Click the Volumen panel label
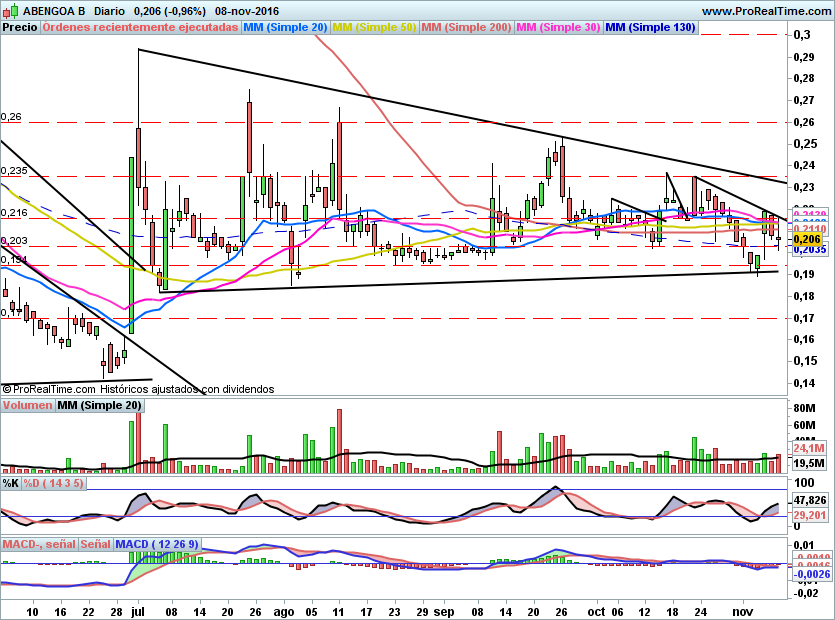The image size is (835, 620). tap(27, 405)
